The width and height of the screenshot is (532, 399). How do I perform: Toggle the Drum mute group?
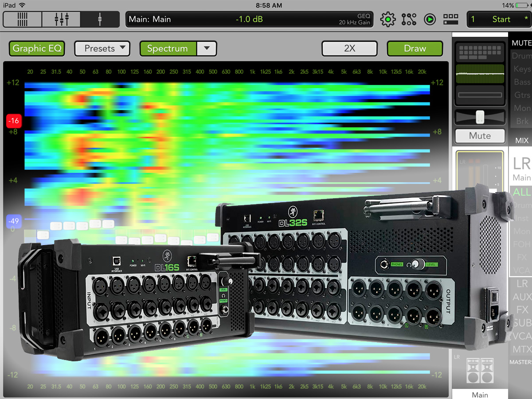tap(521, 56)
